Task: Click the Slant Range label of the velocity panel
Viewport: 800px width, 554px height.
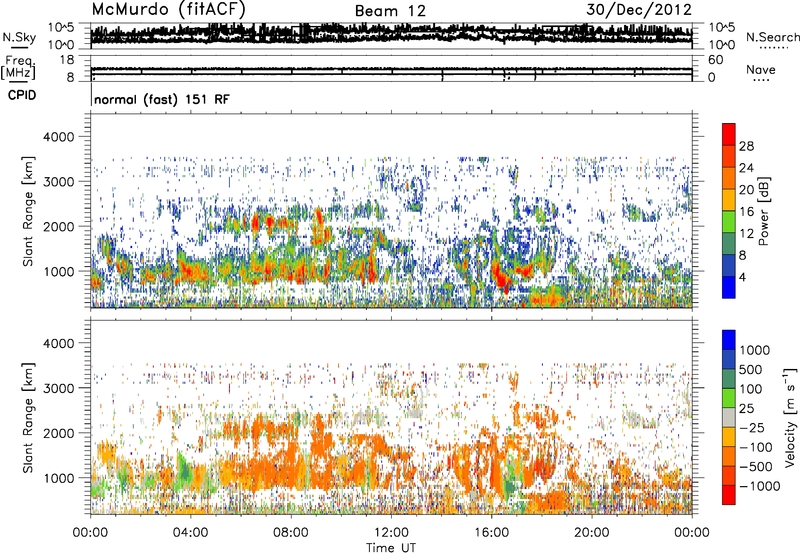Action: (x=28, y=418)
